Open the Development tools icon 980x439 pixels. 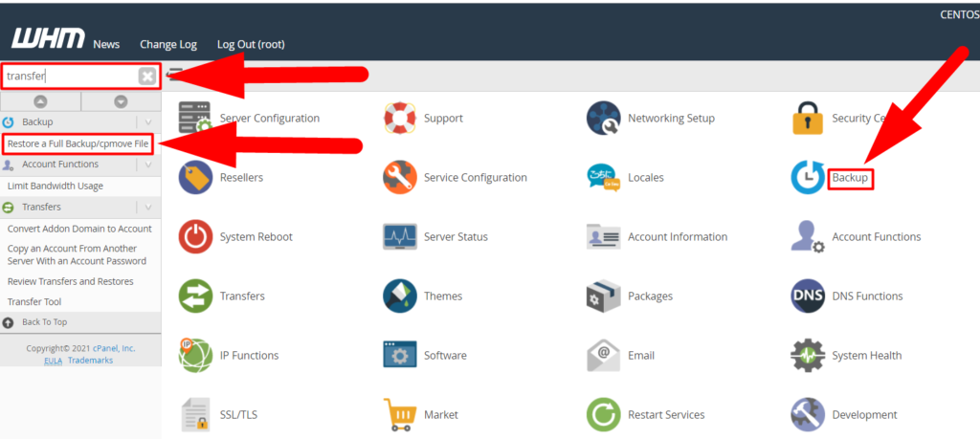(x=808, y=415)
